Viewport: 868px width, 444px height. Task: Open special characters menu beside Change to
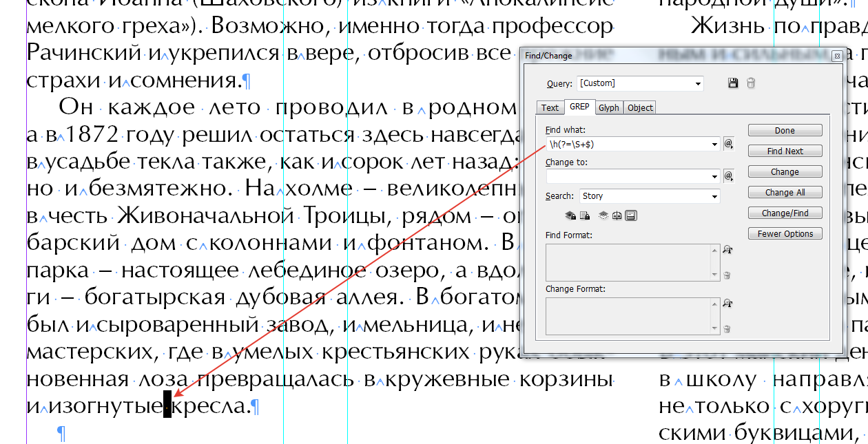tap(728, 176)
